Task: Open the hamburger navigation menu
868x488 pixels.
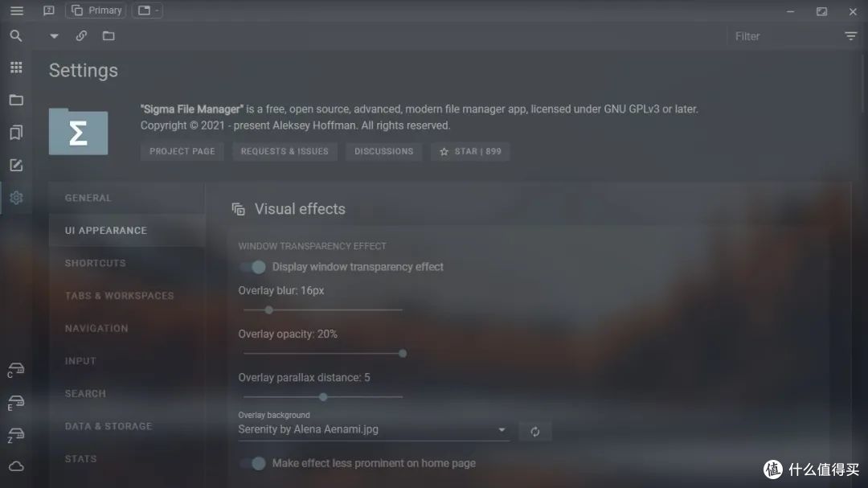Action: coord(17,10)
